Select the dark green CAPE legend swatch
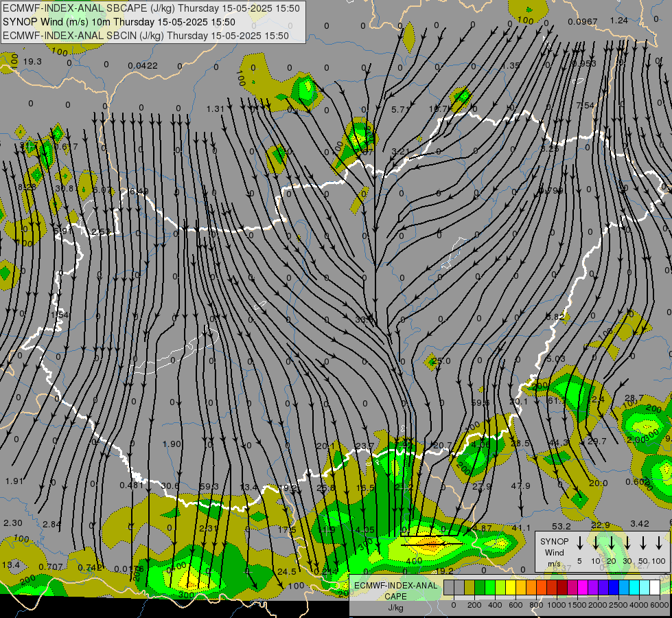The height and width of the screenshot is (618, 672). [480, 588]
